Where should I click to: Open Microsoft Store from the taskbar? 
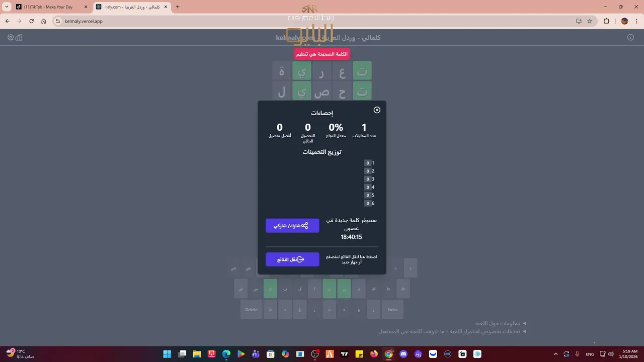click(271, 354)
